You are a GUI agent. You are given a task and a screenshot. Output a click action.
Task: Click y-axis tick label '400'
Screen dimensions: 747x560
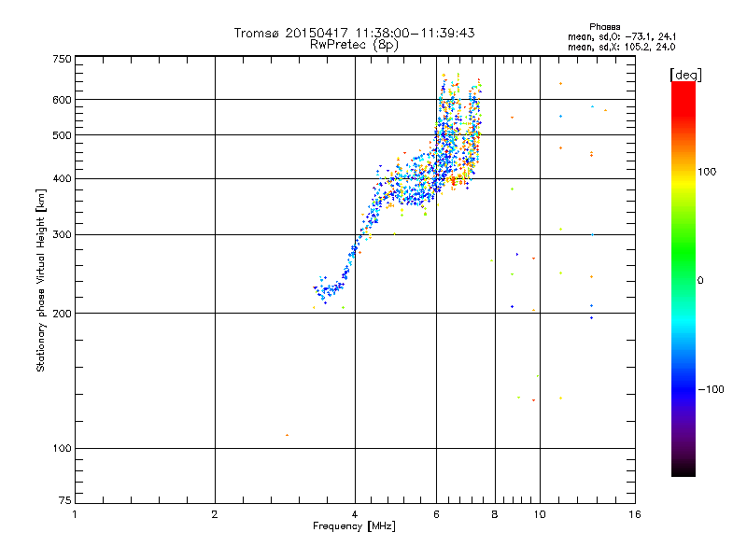point(62,178)
